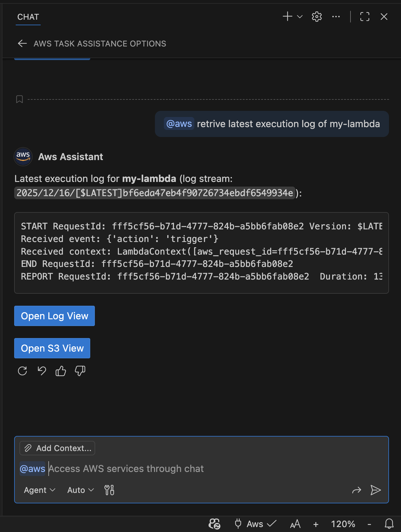The width and height of the screenshot is (401, 532).
Task: Send the chat message
Action: 376,490
